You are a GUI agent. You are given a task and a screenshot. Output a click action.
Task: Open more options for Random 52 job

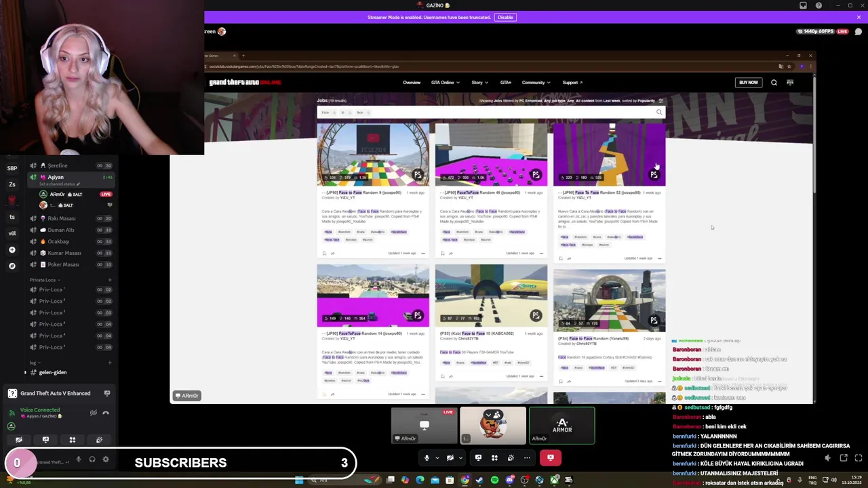pyautogui.click(x=659, y=258)
